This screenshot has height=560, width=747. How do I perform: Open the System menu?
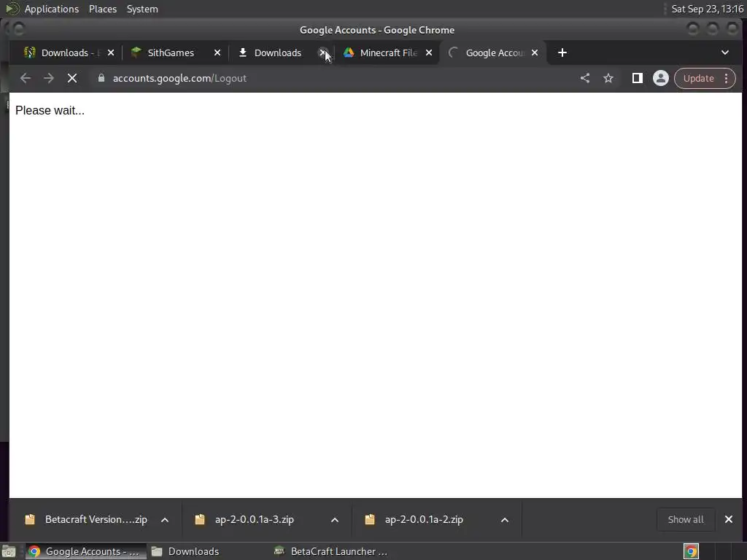(142, 9)
